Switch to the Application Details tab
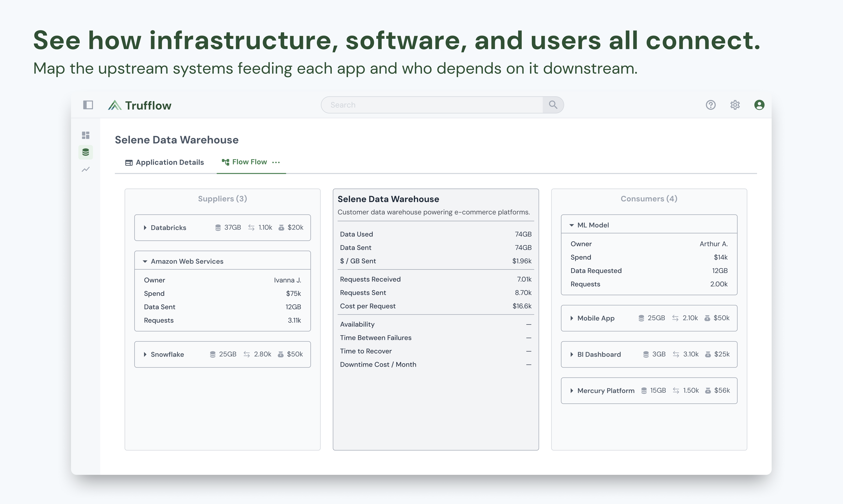This screenshot has height=504, width=843. click(x=164, y=162)
